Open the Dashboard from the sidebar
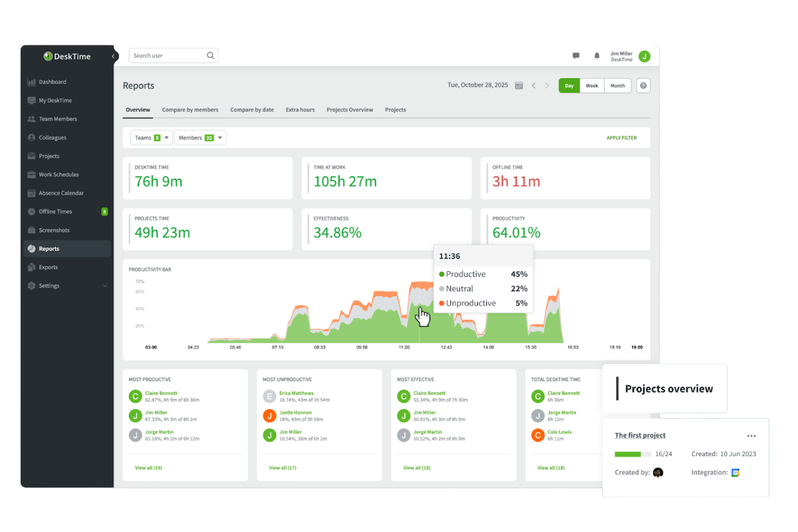Screen dimensions: 798x532 [x=52, y=81]
